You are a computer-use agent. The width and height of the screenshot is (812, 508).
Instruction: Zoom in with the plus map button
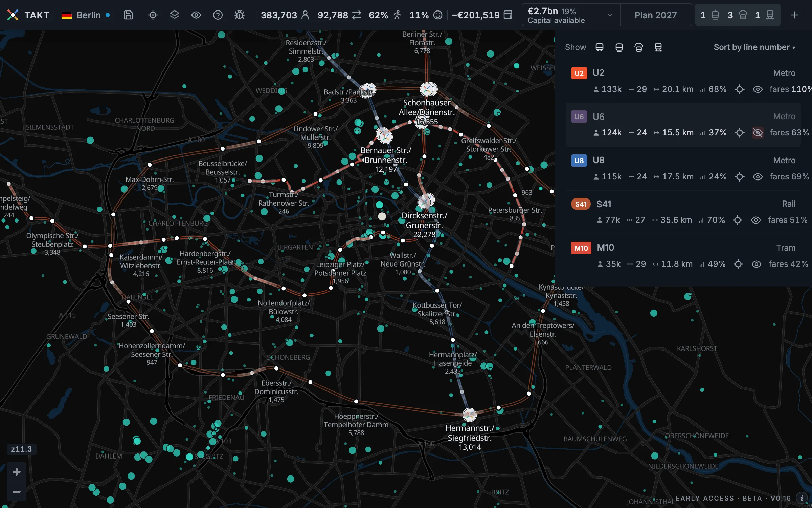(17, 472)
